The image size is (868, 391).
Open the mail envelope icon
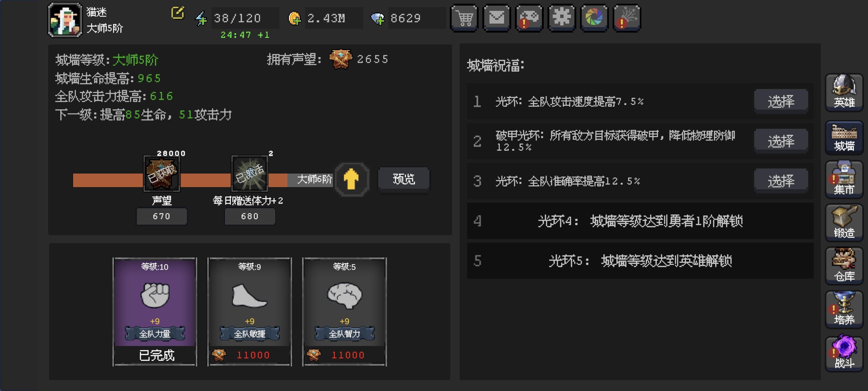(497, 18)
